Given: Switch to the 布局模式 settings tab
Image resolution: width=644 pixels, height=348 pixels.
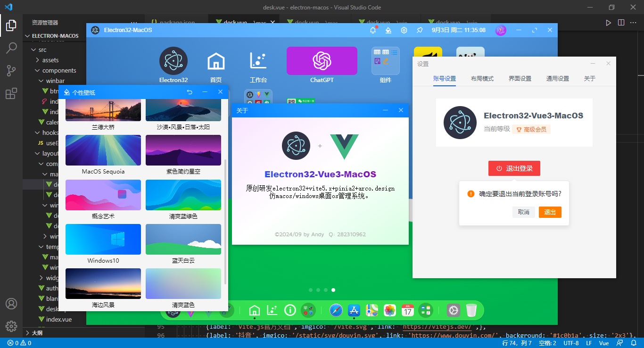Looking at the screenshot, I should [x=482, y=79].
